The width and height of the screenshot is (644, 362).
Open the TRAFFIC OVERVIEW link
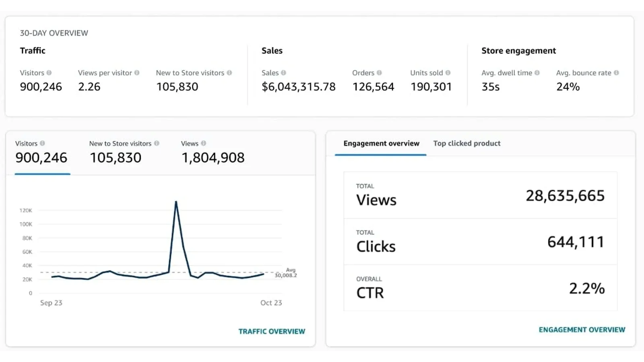pos(272,331)
